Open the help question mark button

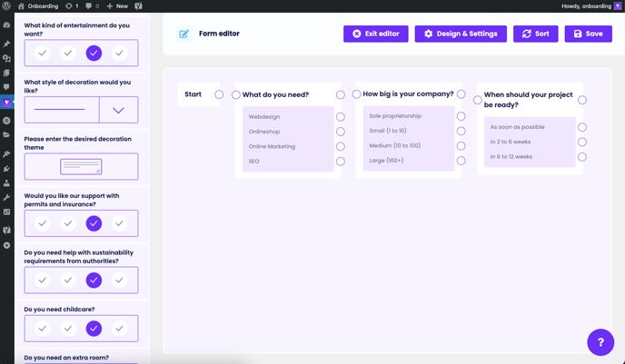coord(600,342)
